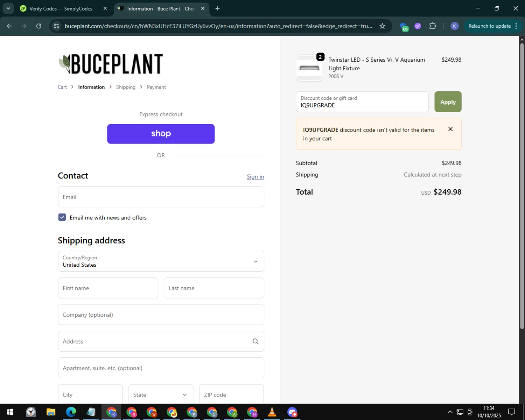Click the purple extension icon in the toolbar
The width and height of the screenshot is (525, 420).
418,26
